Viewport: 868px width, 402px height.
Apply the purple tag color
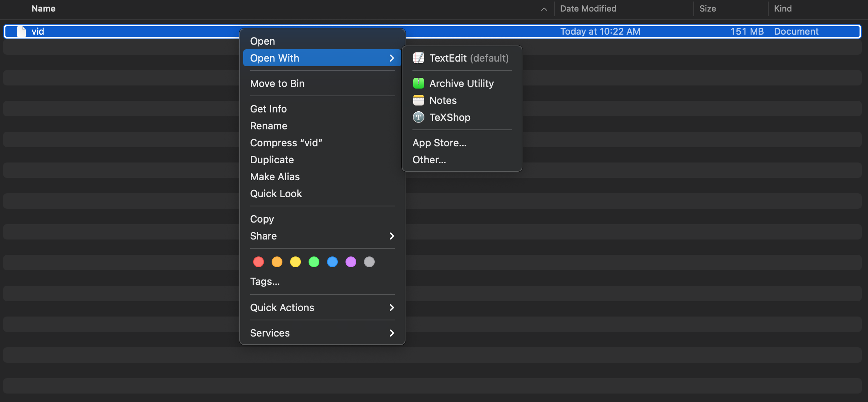(351, 262)
